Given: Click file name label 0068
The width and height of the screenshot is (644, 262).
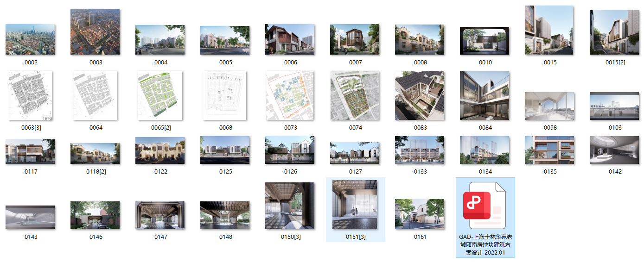Looking at the screenshot, I should [226, 128].
